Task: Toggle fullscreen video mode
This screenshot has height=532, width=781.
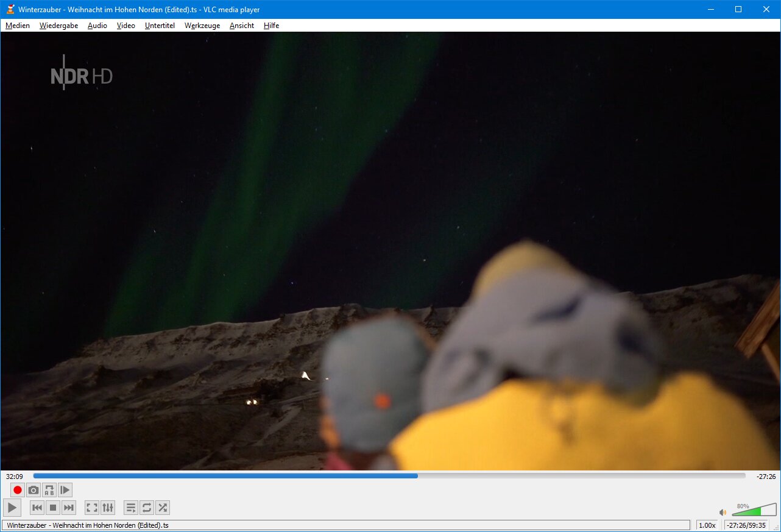Action: pos(92,508)
